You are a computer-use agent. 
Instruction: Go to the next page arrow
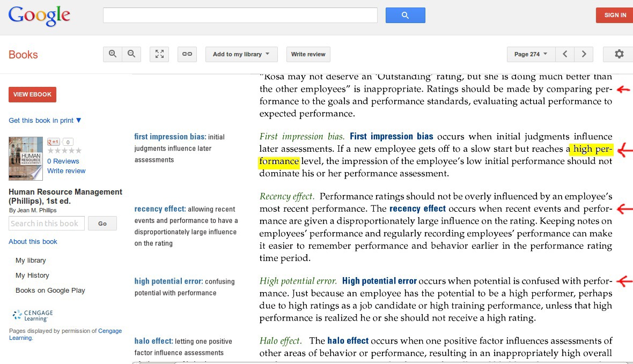pyautogui.click(x=584, y=54)
